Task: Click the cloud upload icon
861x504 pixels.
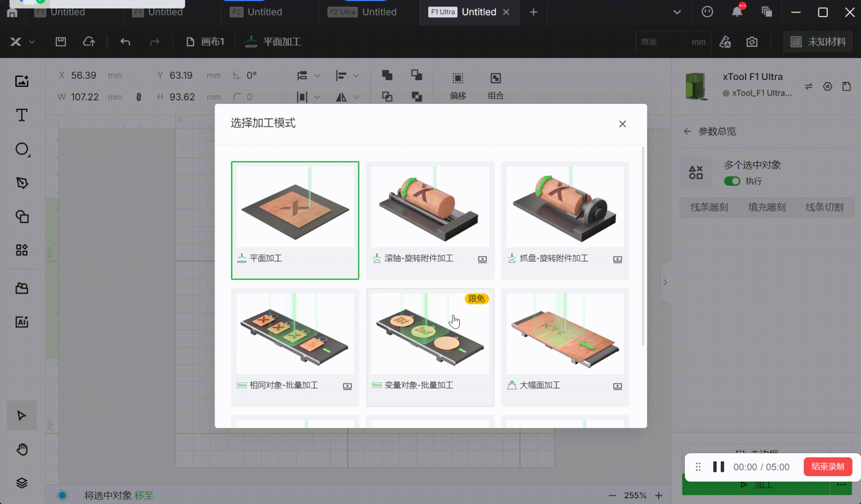Action: point(89,42)
